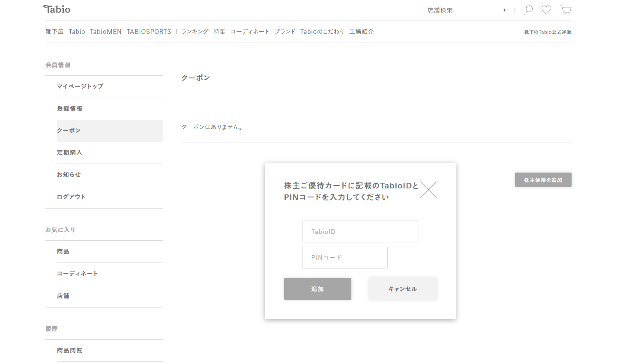Click the クーポンはありません。 message
Image resolution: width=617 pixels, height=364 pixels.
[x=213, y=127]
